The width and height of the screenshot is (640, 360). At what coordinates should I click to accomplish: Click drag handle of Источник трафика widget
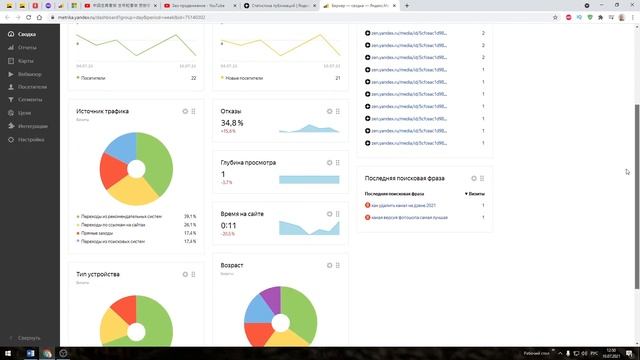pyautogui.click(x=193, y=111)
